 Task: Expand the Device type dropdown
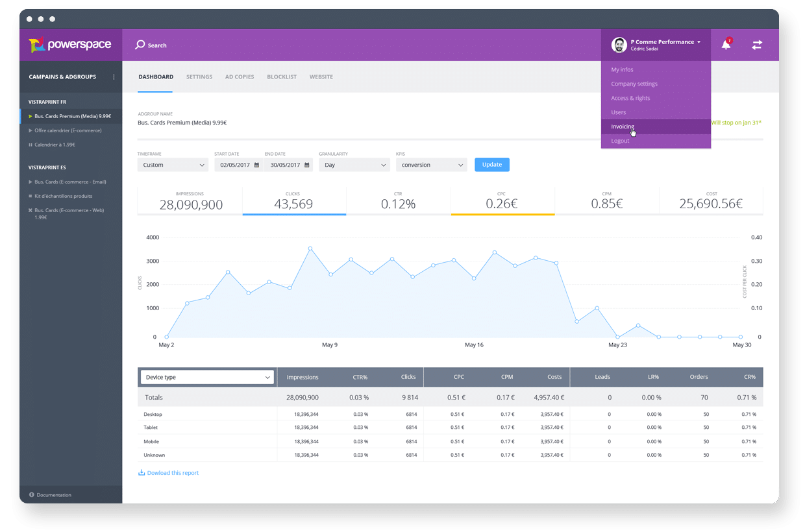(x=206, y=377)
